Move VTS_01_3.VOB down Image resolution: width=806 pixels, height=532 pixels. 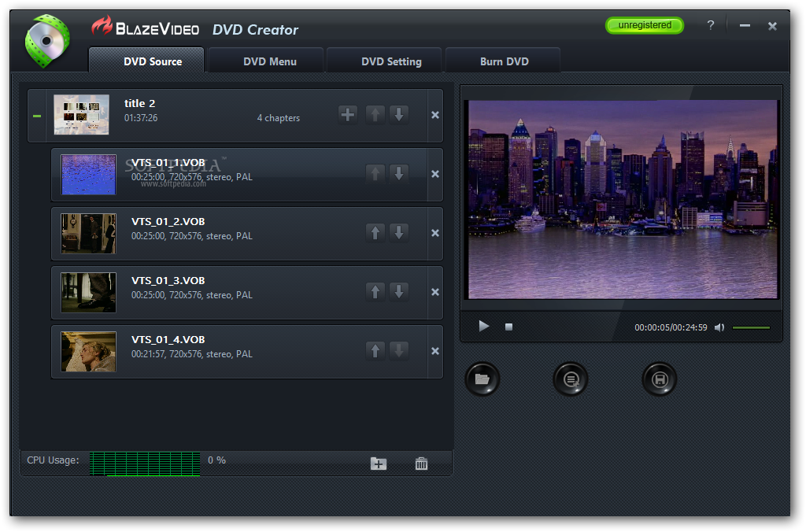(x=399, y=292)
